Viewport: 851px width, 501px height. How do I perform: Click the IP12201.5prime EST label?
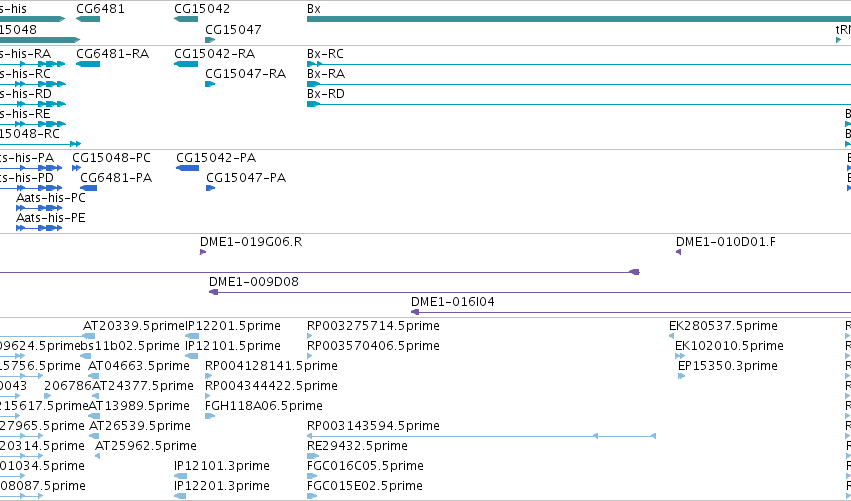[233, 326]
